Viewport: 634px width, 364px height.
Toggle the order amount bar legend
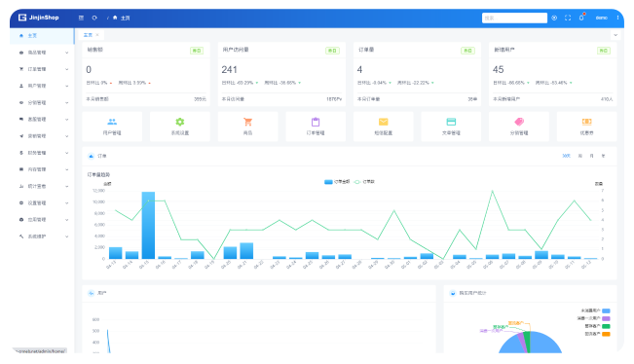(337, 182)
